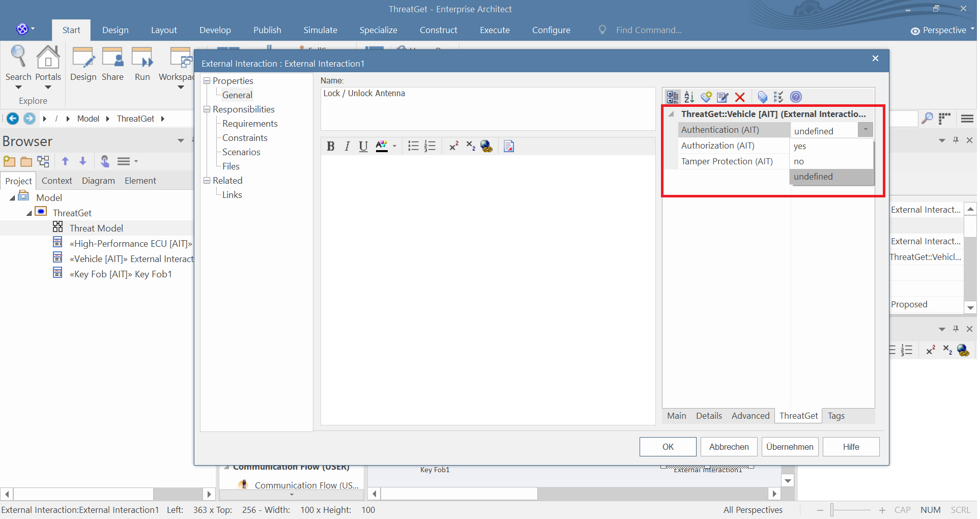This screenshot has height=519, width=980.
Task: Click the Hilfe button
Action: (851, 447)
